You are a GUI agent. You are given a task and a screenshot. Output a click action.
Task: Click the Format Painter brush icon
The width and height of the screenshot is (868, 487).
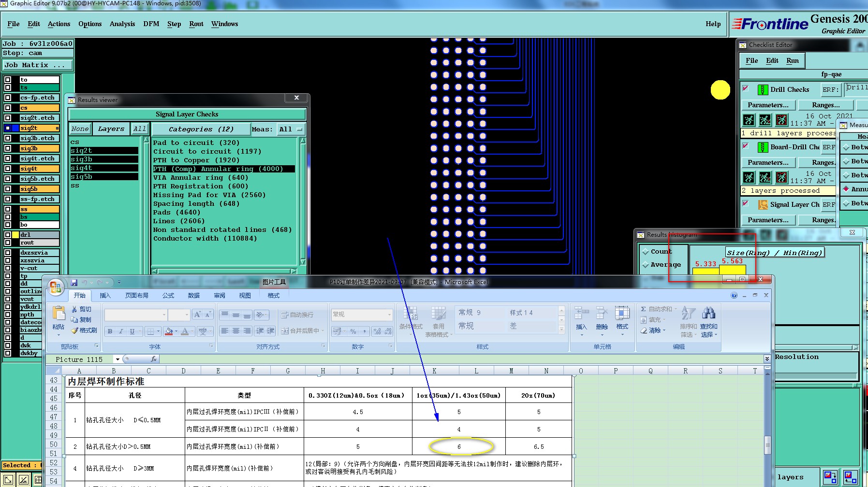[x=74, y=330]
